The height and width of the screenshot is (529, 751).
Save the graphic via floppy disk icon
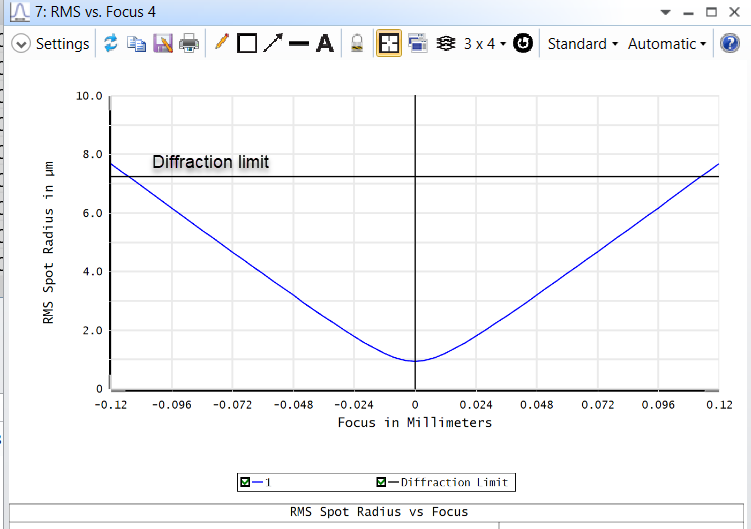tap(163, 44)
